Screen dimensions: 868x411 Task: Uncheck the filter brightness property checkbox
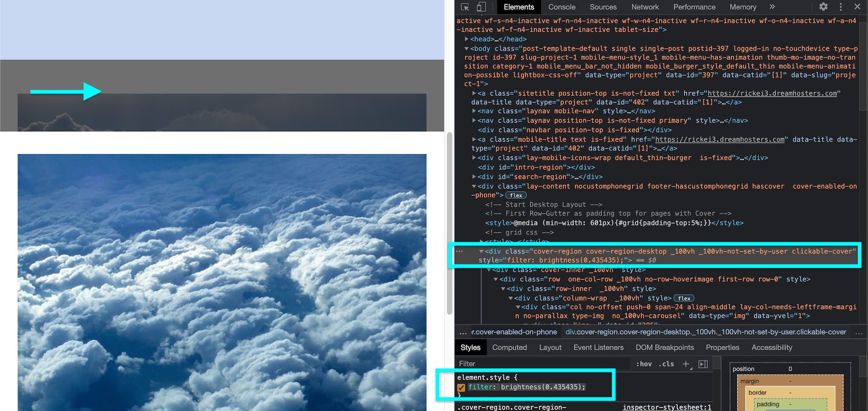(461, 387)
